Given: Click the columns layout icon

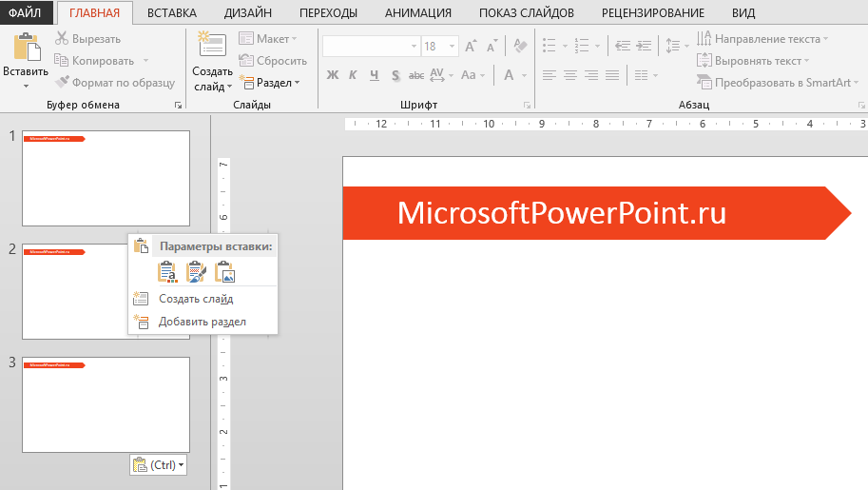Looking at the screenshot, I should click(x=641, y=75).
